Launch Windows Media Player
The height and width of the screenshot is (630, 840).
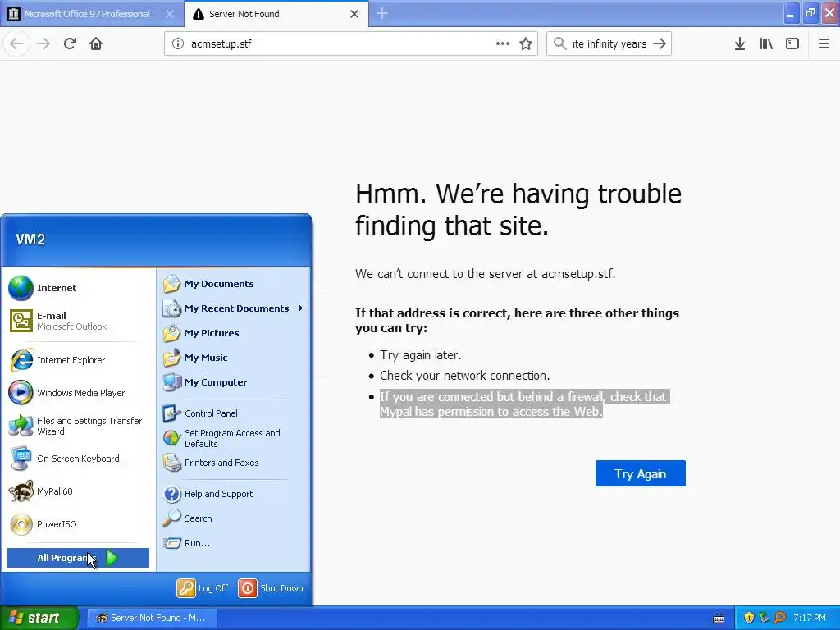pyautogui.click(x=78, y=393)
